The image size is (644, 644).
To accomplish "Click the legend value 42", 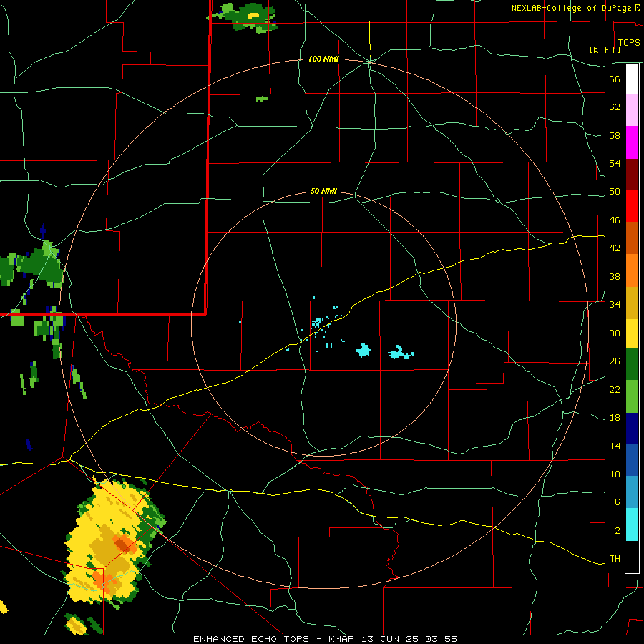I will point(615,248).
